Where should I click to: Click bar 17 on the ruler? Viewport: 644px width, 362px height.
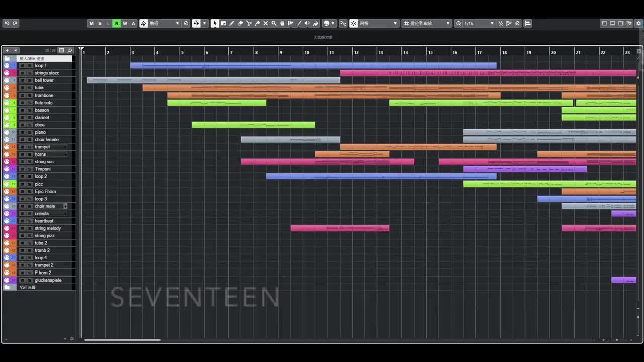click(479, 52)
